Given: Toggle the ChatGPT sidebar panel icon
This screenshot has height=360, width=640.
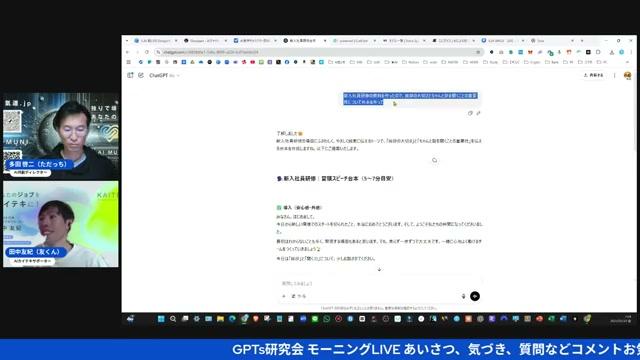Looking at the screenshot, I should point(130,76).
